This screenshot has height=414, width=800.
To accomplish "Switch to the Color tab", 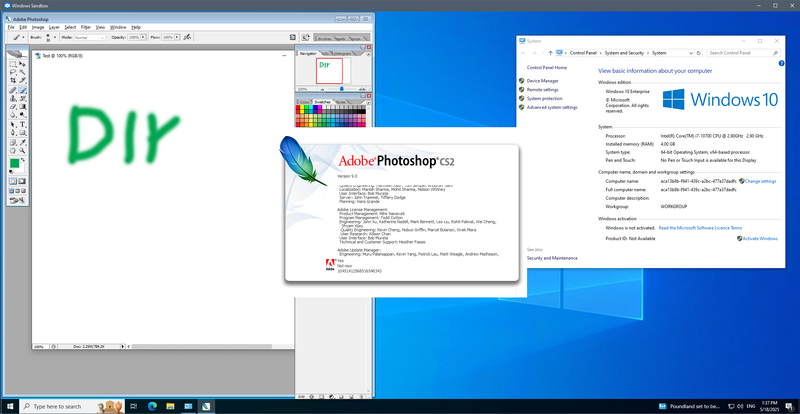I will click(304, 102).
